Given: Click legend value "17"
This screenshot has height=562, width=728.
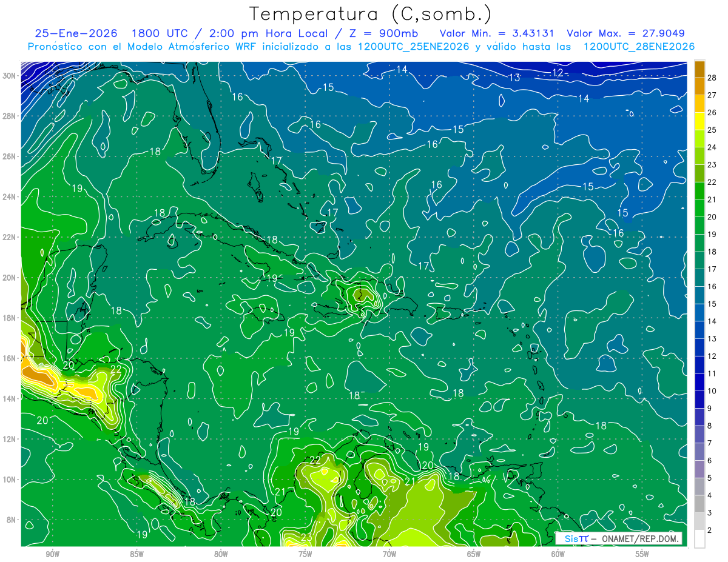Looking at the screenshot, I should click(x=712, y=269).
